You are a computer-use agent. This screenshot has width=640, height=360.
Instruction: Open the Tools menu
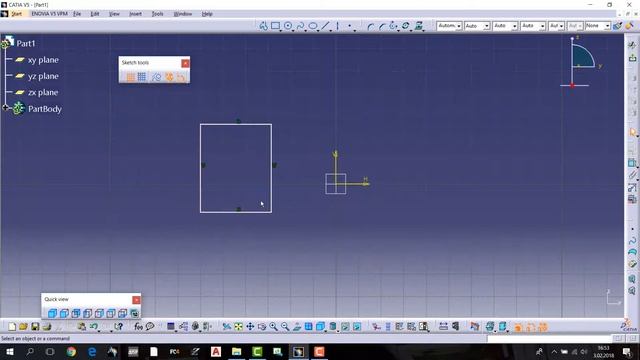[x=157, y=14]
